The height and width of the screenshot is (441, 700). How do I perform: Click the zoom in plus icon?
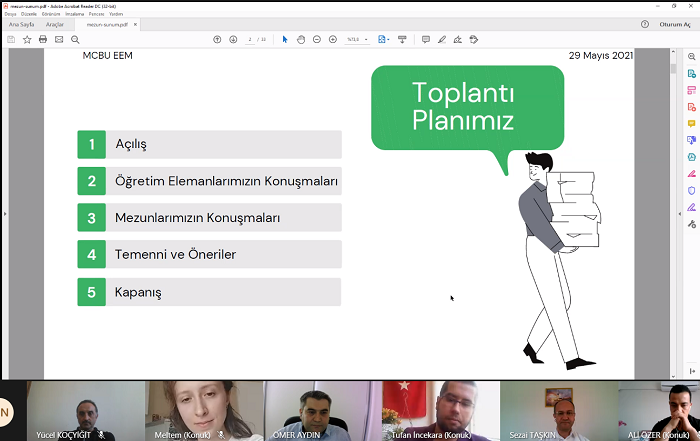coord(333,39)
